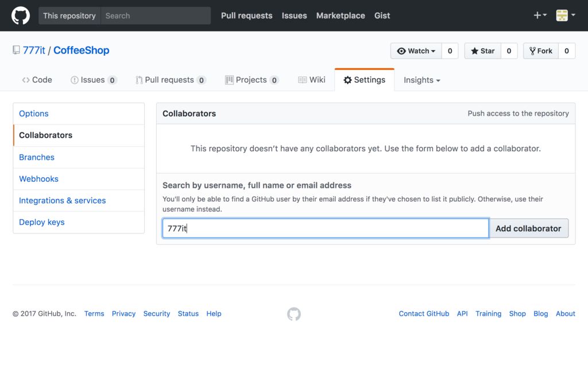
Task: Click the Help footer link
Action: point(214,313)
